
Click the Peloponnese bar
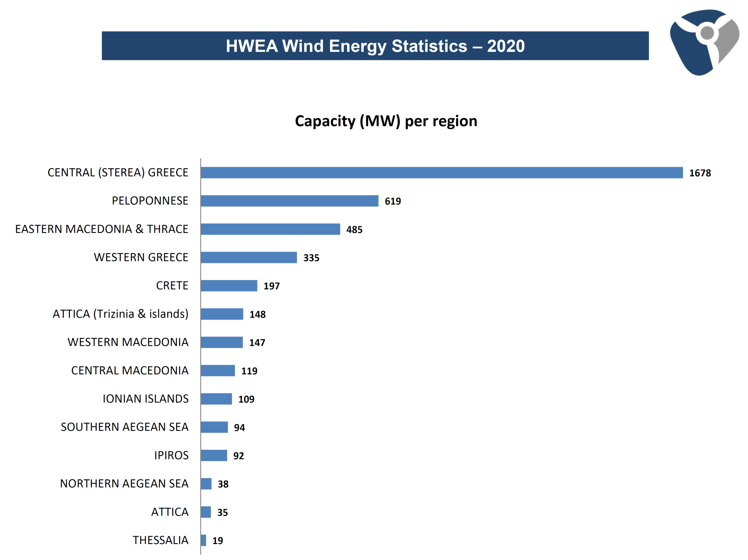pos(289,201)
